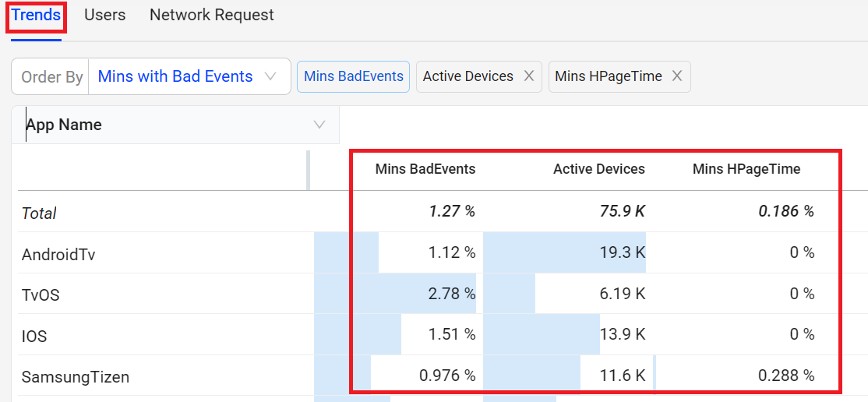Sort by Mins HPageTime column header

coord(746,169)
